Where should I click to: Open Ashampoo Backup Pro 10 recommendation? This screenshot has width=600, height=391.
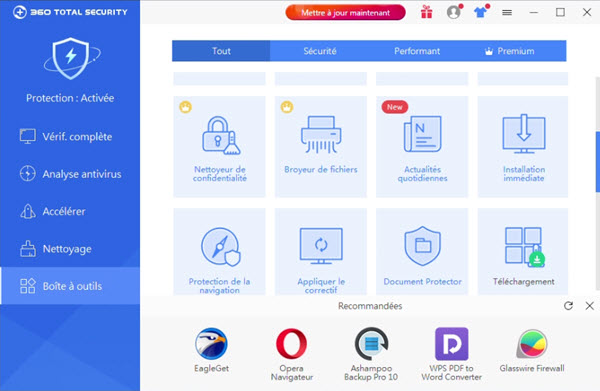click(371, 354)
